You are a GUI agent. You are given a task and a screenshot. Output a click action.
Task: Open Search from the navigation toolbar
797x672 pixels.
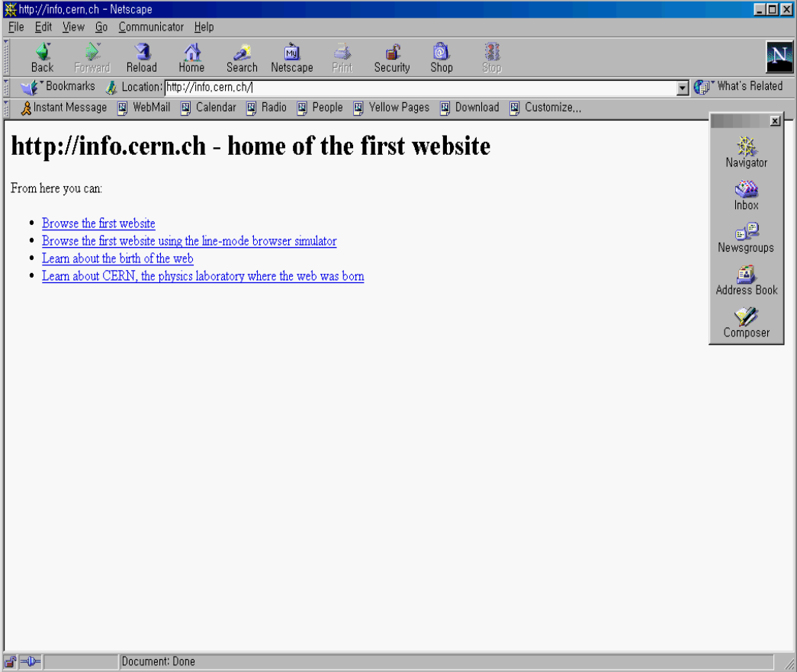(x=242, y=57)
